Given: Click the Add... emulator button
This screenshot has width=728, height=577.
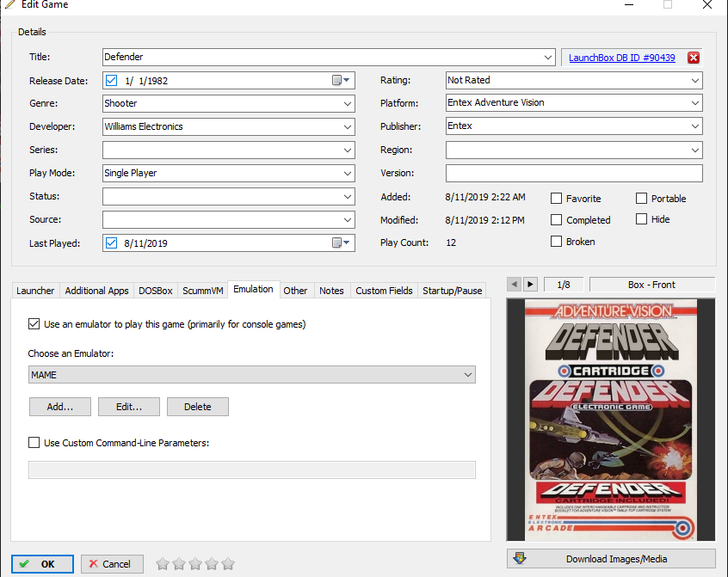Looking at the screenshot, I should [x=60, y=407].
